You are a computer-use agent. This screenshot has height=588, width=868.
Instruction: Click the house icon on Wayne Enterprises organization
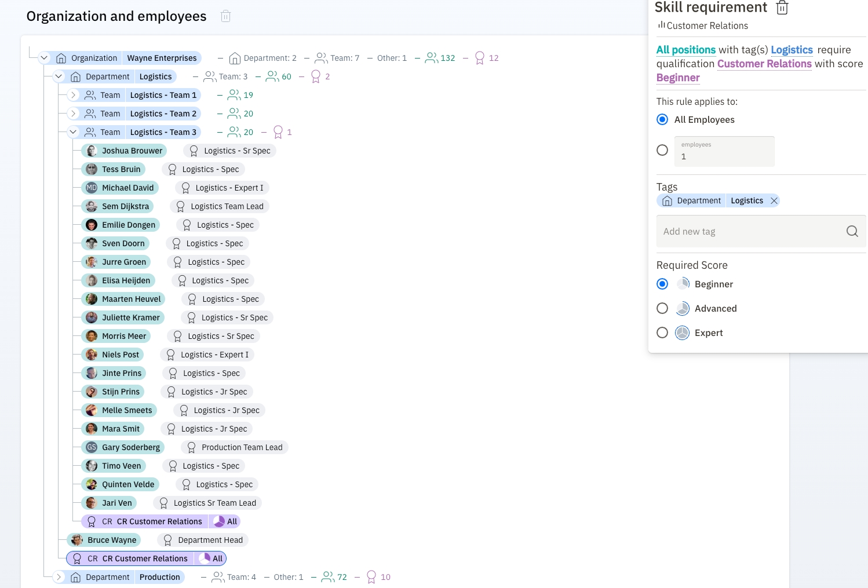coord(61,58)
